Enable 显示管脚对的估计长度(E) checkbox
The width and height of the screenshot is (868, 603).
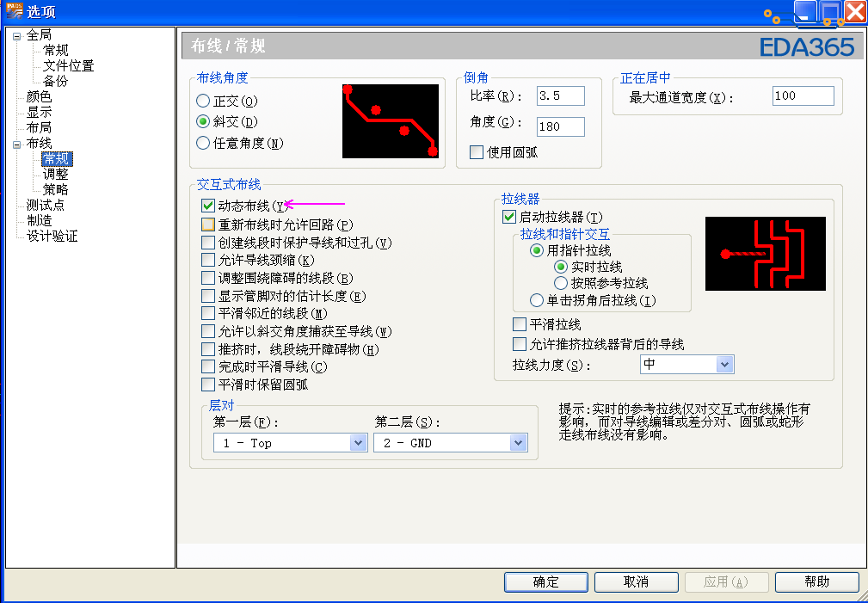click(208, 296)
